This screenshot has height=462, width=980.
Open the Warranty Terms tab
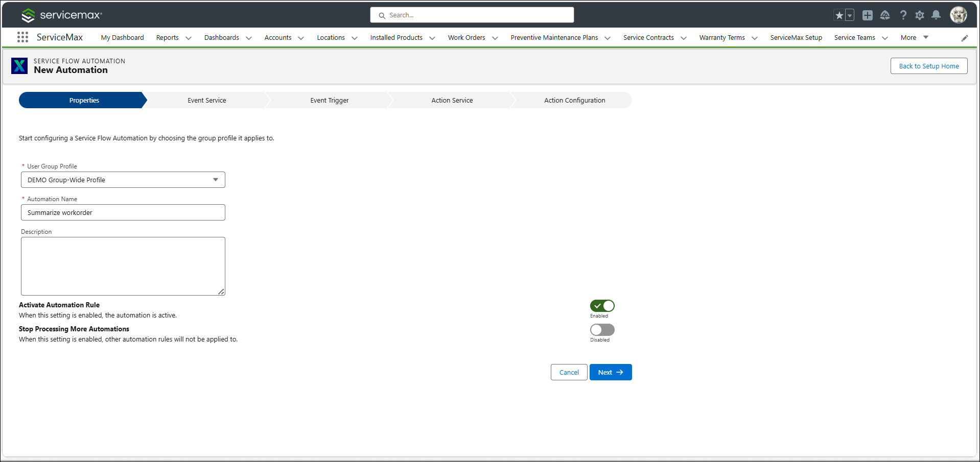point(722,37)
